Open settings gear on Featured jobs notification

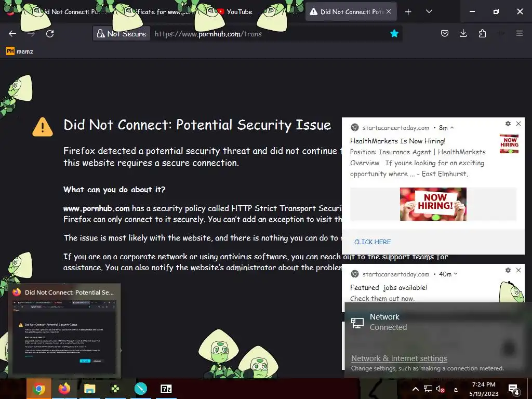point(508,270)
